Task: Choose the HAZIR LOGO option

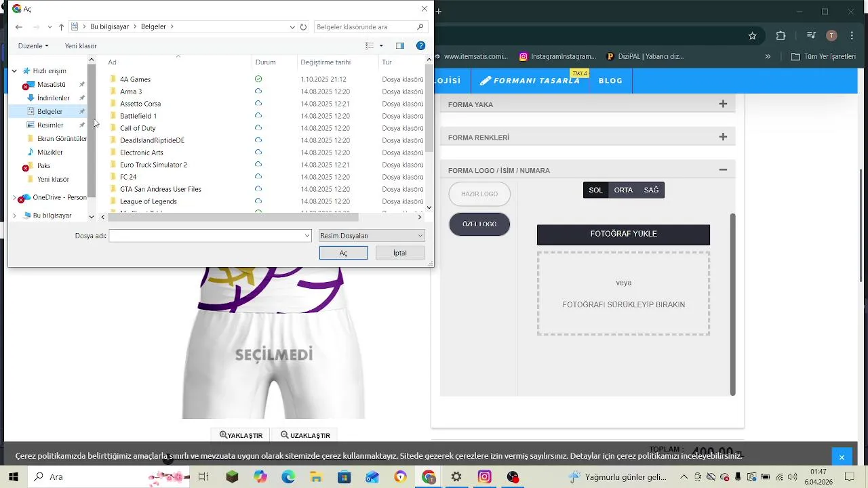Action: [479, 195]
